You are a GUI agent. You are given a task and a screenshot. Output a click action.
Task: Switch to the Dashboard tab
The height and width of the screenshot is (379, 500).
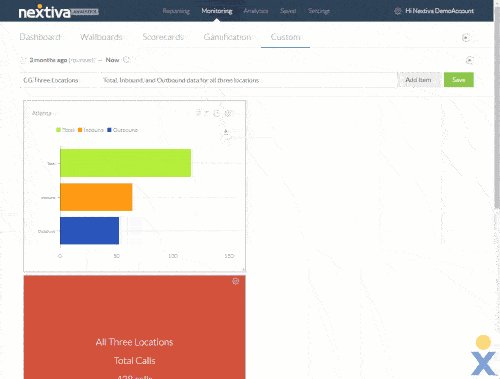coord(40,37)
